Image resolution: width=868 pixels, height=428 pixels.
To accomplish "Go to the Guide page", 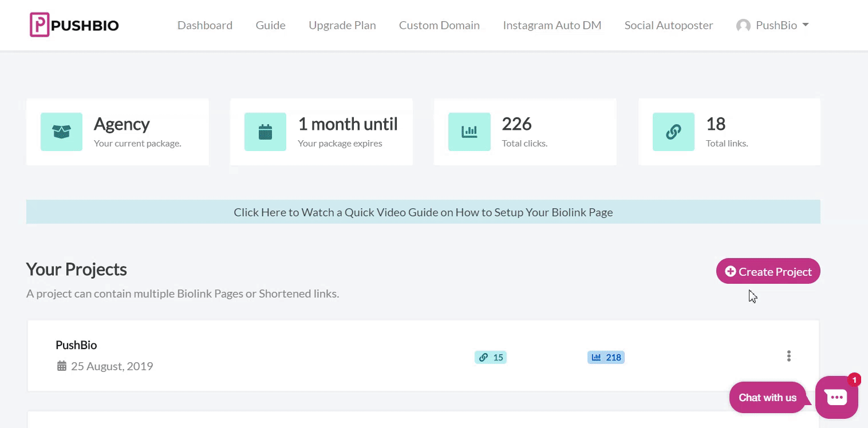I will click(x=270, y=25).
